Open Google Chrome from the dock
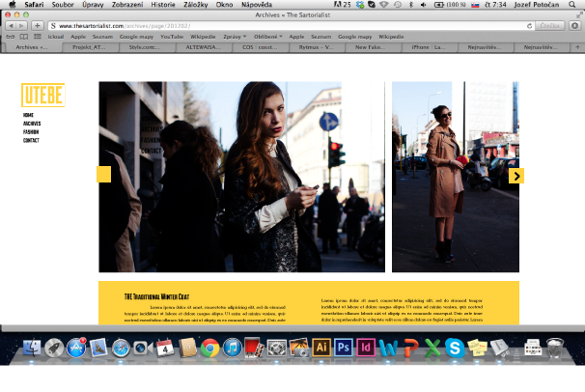Image resolution: width=585 pixels, height=392 pixels. [x=209, y=348]
